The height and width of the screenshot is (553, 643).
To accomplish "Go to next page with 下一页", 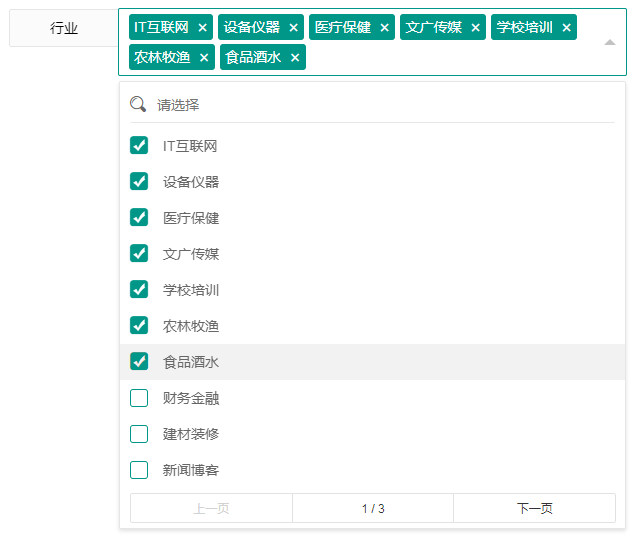I will tap(534, 508).
